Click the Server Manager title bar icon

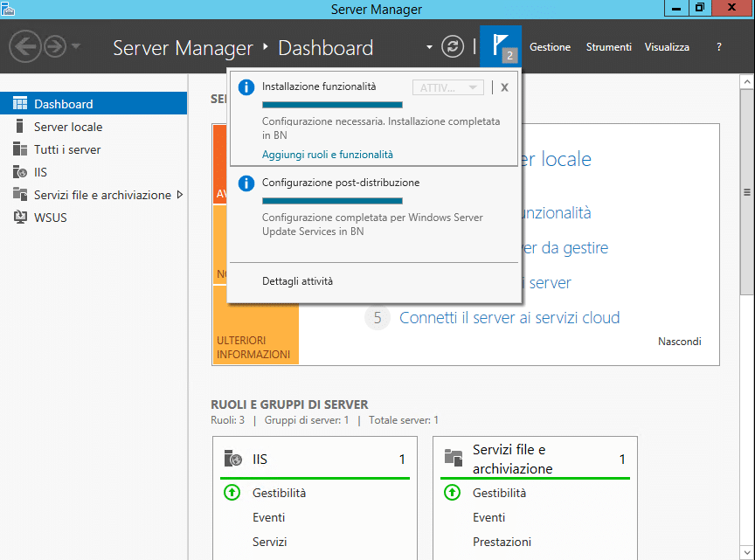point(8,9)
